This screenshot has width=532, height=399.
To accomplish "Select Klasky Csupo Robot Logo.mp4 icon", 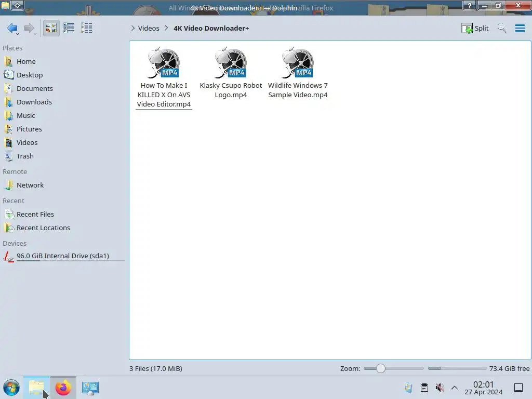I will [231, 63].
